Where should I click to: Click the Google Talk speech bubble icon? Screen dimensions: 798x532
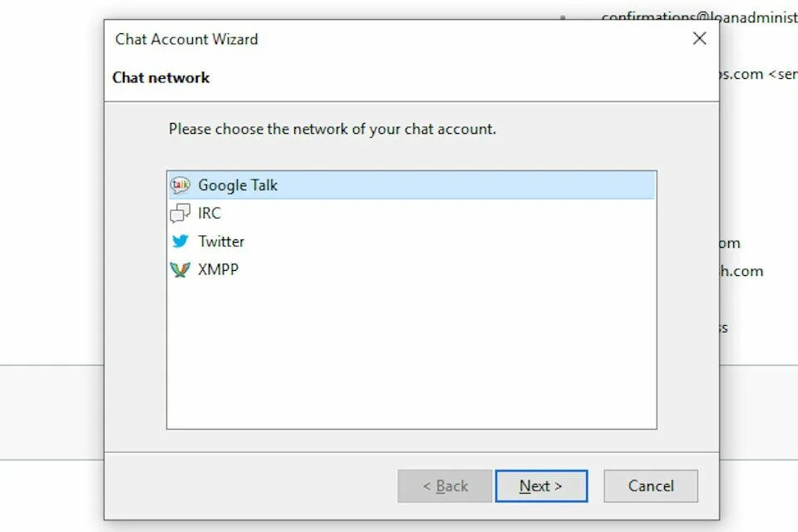tap(180, 185)
